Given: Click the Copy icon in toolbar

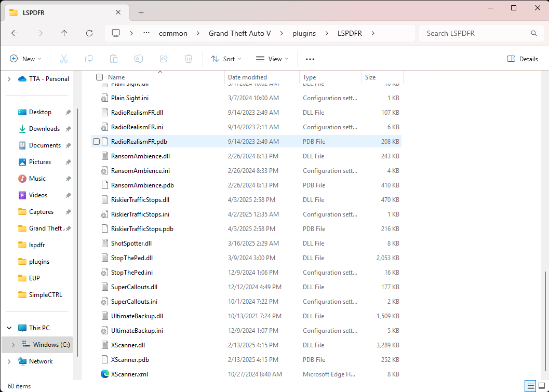Looking at the screenshot, I should (x=89, y=59).
